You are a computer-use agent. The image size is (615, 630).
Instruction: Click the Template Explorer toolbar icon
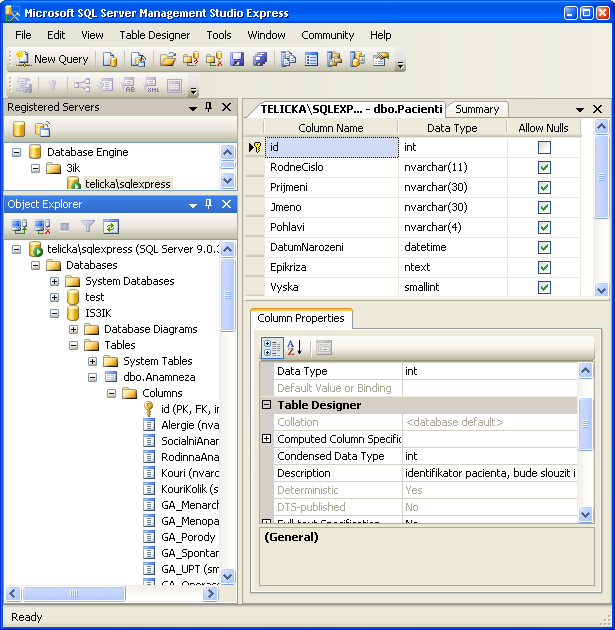click(358, 59)
